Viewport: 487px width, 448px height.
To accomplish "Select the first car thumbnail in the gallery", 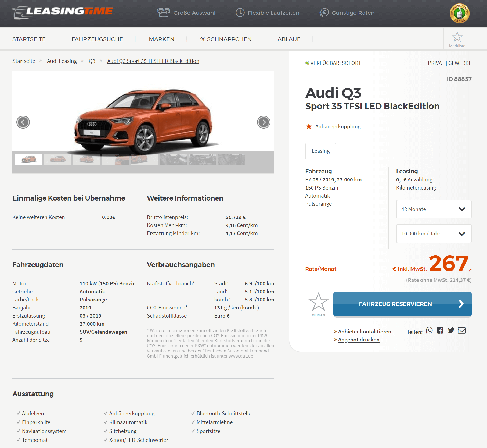I will [x=29, y=159].
